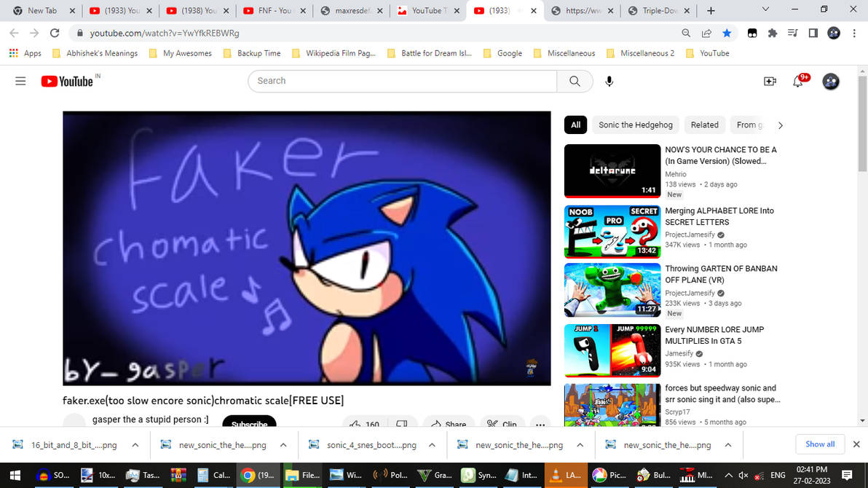Reload the page
Image resolution: width=868 pixels, height=488 pixels.
[54, 34]
